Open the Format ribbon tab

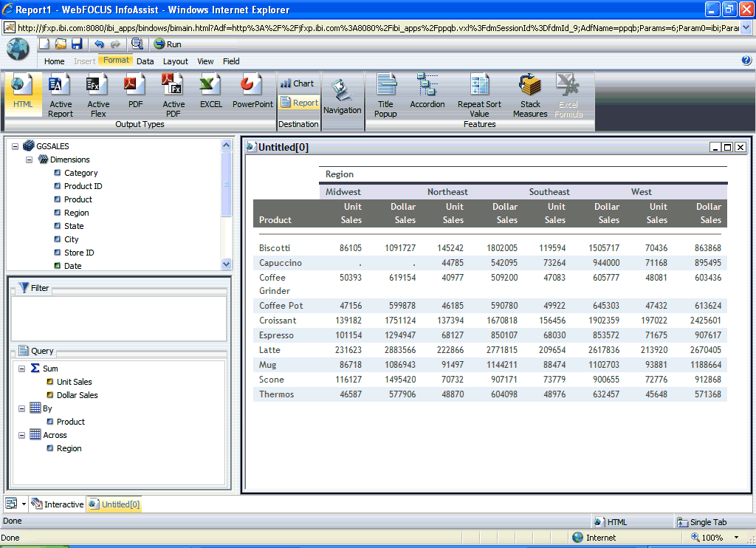[116, 61]
